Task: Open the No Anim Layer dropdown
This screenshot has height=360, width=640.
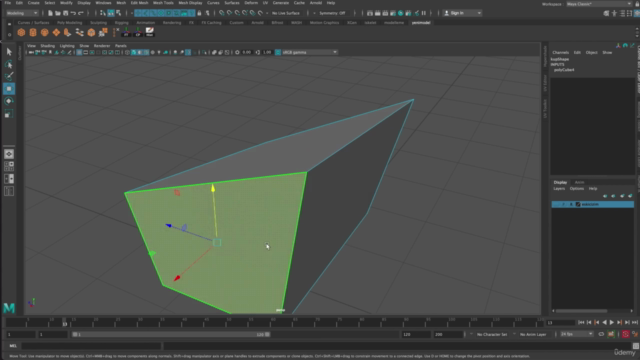Action: (x=533, y=334)
